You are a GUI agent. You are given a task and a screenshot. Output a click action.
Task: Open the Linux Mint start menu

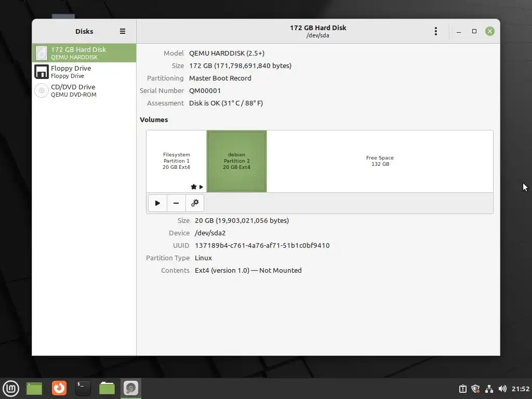(x=11, y=389)
